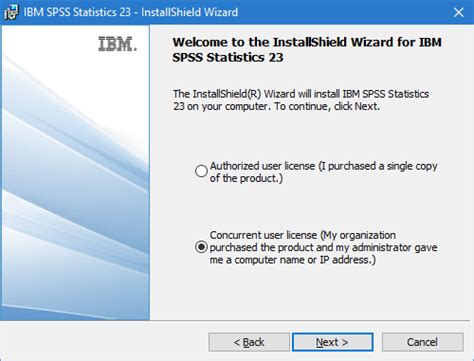Click the empty title bar area beside the title
Viewport: 474px width, 361px height.
343,12
